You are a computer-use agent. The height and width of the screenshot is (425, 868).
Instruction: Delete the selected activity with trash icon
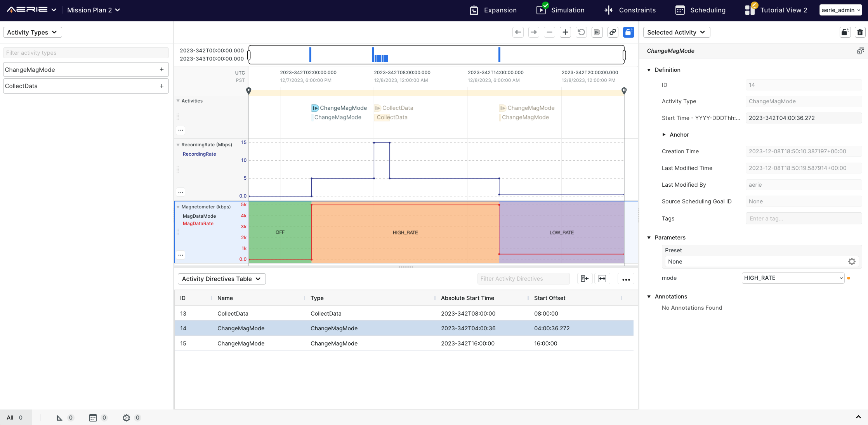860,32
